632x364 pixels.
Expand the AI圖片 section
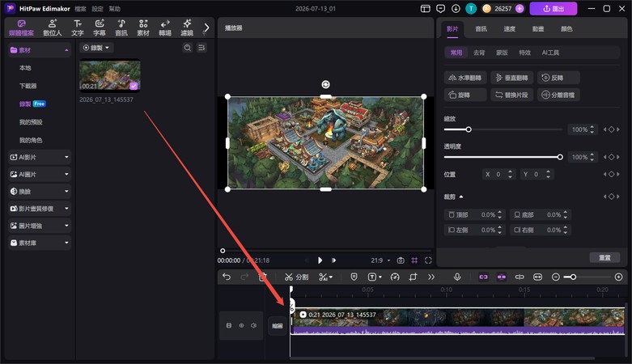click(40, 174)
